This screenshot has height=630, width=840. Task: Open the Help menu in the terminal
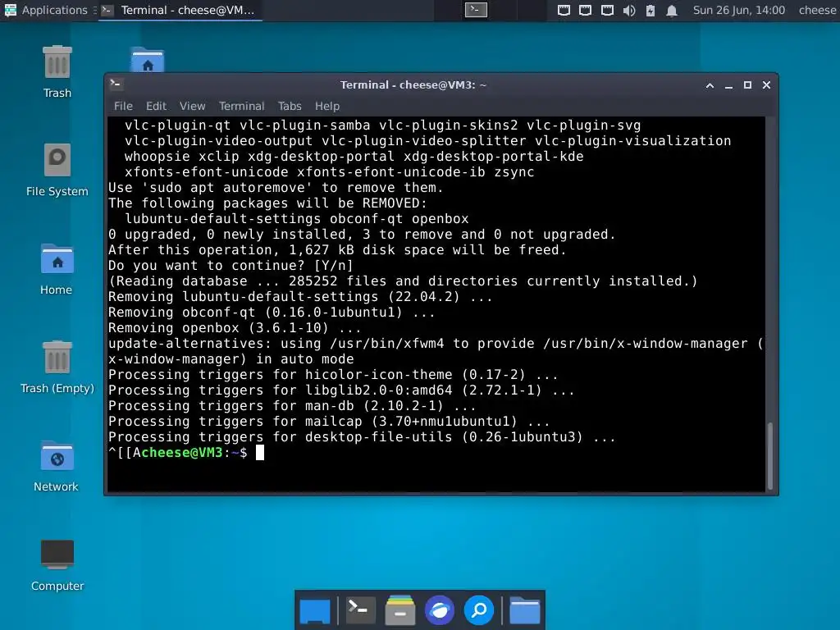point(326,106)
